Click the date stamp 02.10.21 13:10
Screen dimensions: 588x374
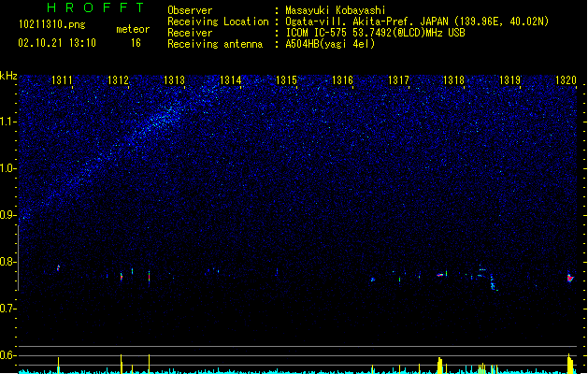coord(57,43)
